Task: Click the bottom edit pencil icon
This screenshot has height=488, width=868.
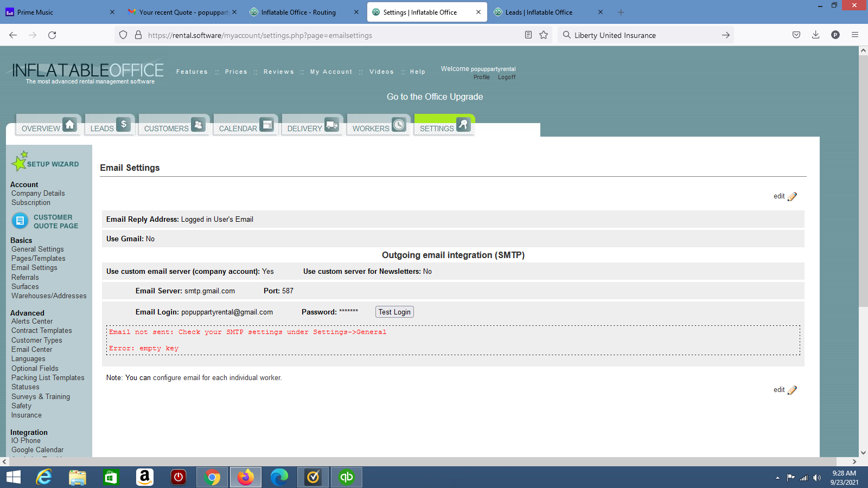Action: point(792,390)
